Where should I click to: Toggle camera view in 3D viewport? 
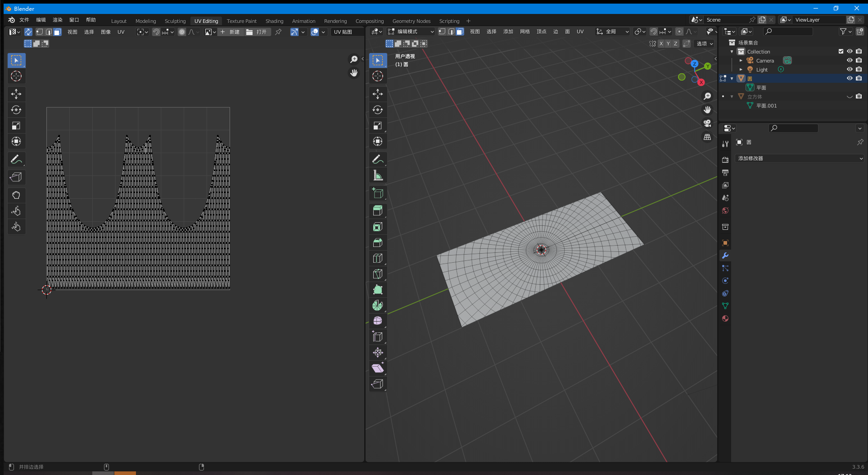(707, 123)
